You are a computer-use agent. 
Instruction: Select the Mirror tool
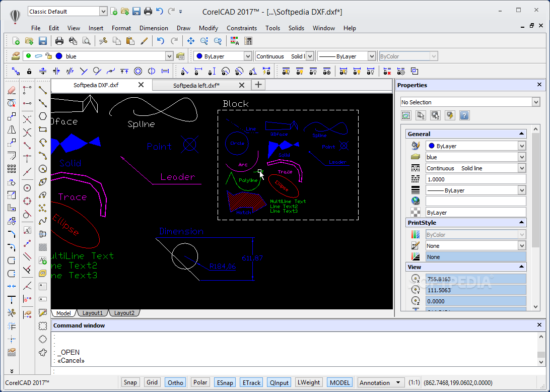[12, 129]
